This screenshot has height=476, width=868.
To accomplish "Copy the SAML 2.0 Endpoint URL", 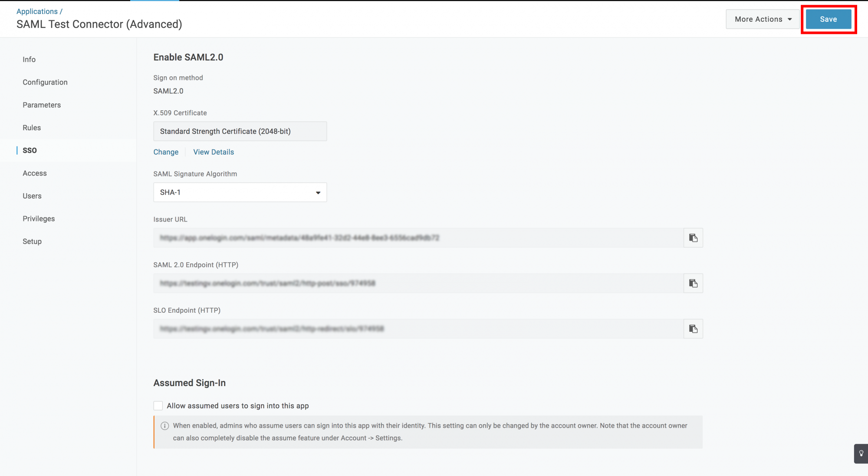I will click(x=693, y=284).
